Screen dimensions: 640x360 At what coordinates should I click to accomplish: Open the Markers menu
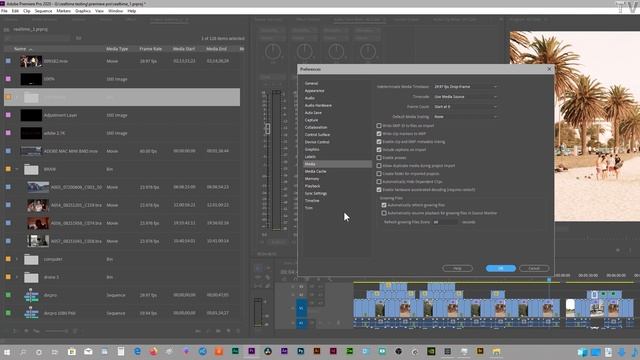(63, 11)
